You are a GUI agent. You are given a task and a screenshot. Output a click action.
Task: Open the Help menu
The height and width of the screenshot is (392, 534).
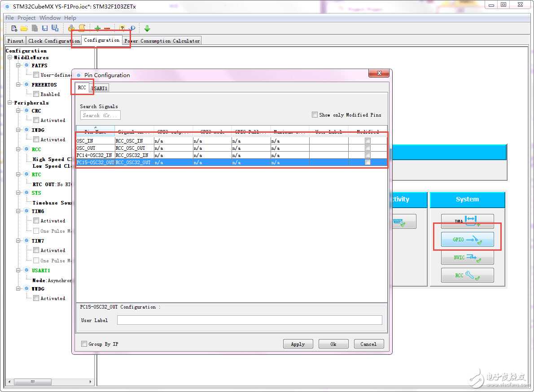click(x=70, y=17)
